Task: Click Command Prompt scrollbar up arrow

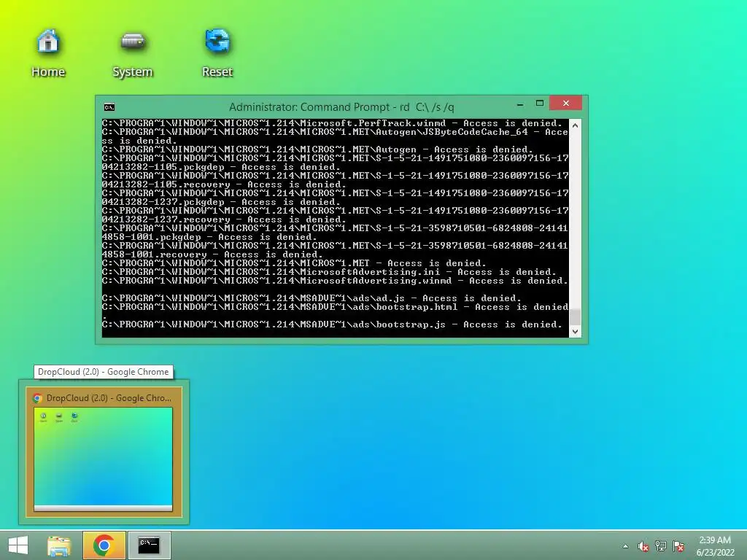Action: (x=575, y=125)
